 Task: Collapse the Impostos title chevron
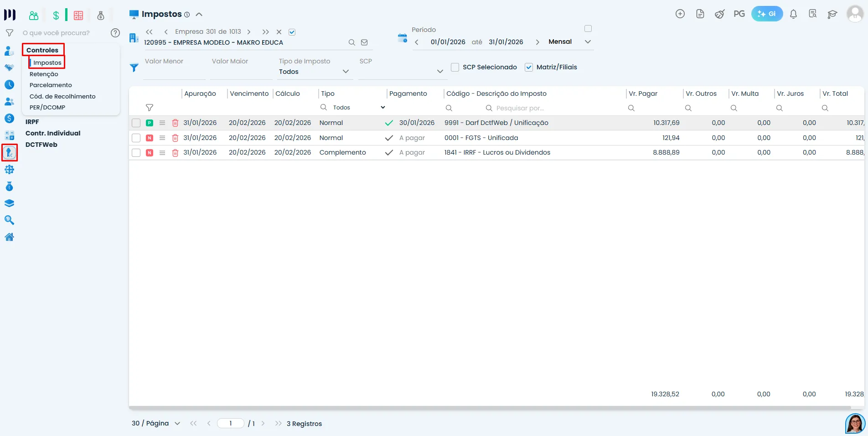tap(199, 14)
